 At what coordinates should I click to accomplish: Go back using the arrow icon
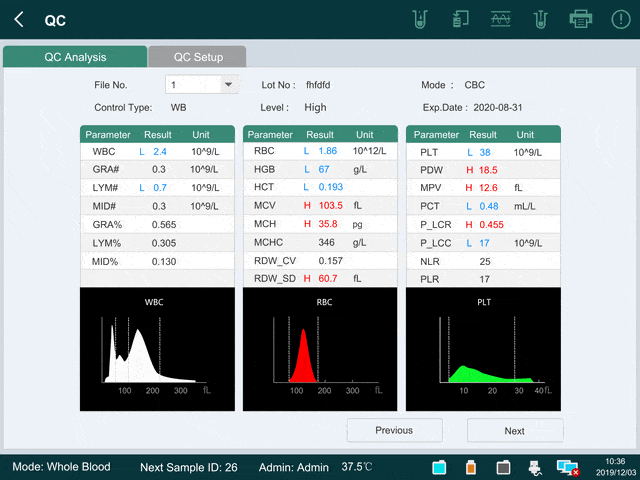(19, 19)
